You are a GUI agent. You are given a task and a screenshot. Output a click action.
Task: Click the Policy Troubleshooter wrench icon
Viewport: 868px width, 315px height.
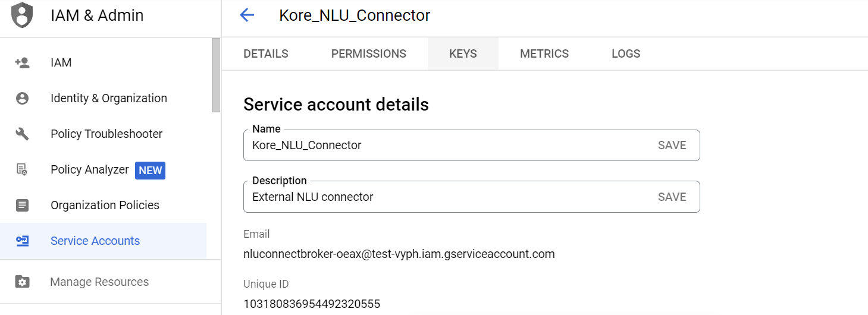22,134
